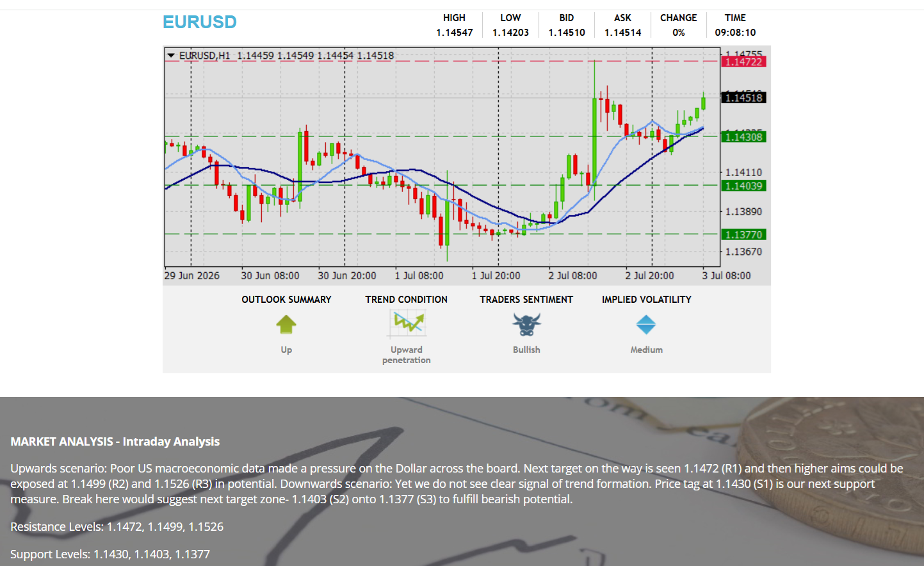Viewport: 924px width, 566px height.
Task: Click the ASK value 1.14514
Action: tap(623, 33)
